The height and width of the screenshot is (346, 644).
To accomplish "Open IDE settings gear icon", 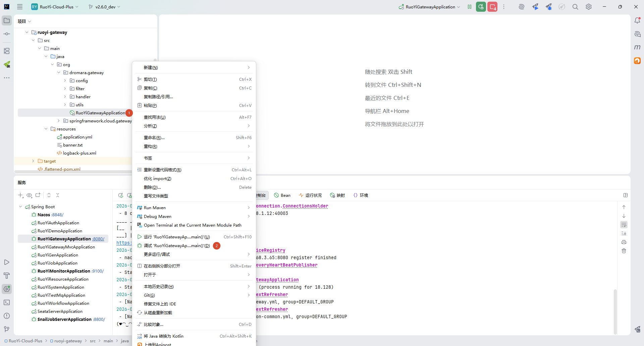I will pos(589,7).
